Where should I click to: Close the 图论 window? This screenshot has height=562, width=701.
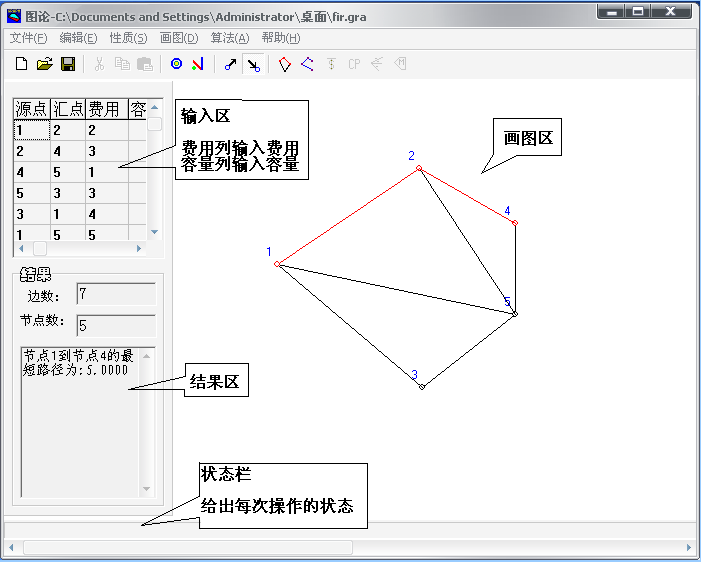pos(671,11)
